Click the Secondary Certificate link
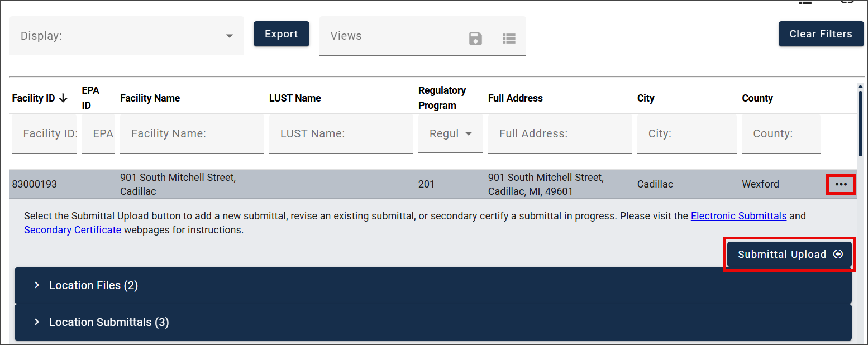Screen dimensions: 868x345 click(72, 229)
